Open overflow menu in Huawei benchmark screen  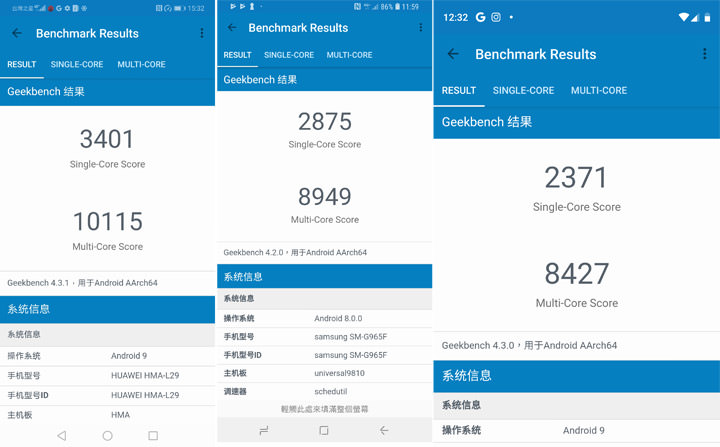[x=202, y=33]
